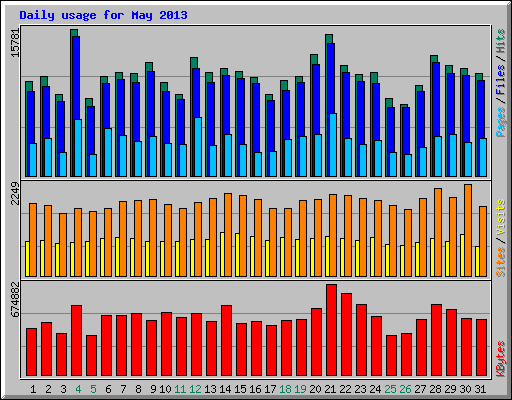Click the Sites legend label
512x400 pixels.
tap(501, 262)
